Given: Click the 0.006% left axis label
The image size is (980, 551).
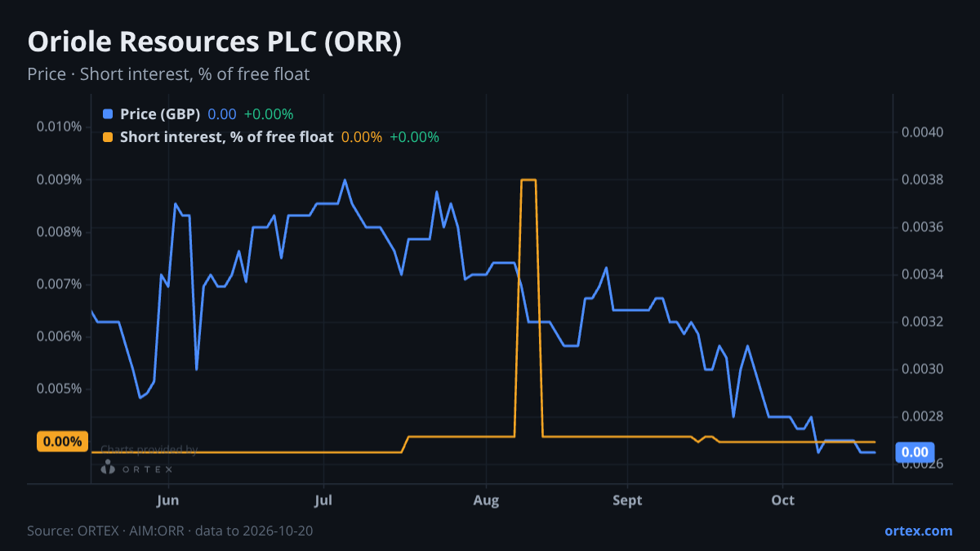Looking at the screenshot, I should click(59, 336).
